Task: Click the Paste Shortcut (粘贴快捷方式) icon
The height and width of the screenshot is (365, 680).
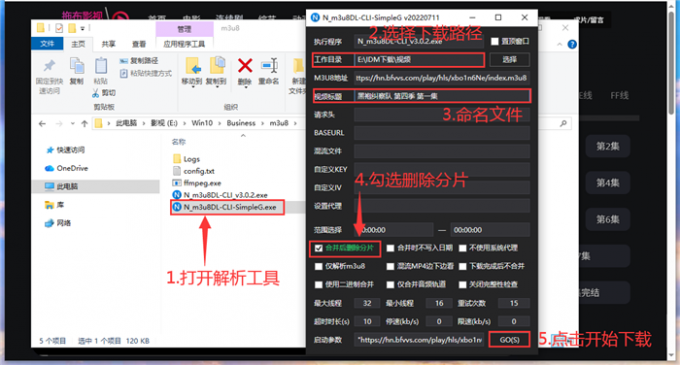Action: (x=124, y=74)
